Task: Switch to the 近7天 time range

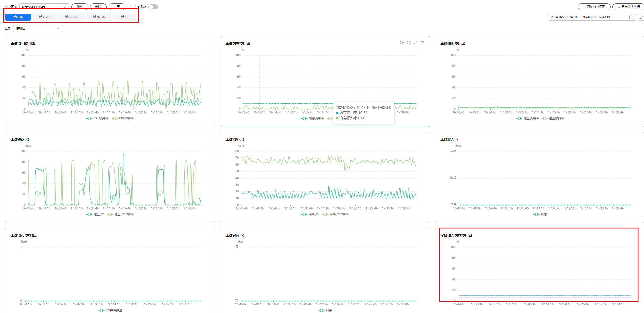Action: click(125, 17)
